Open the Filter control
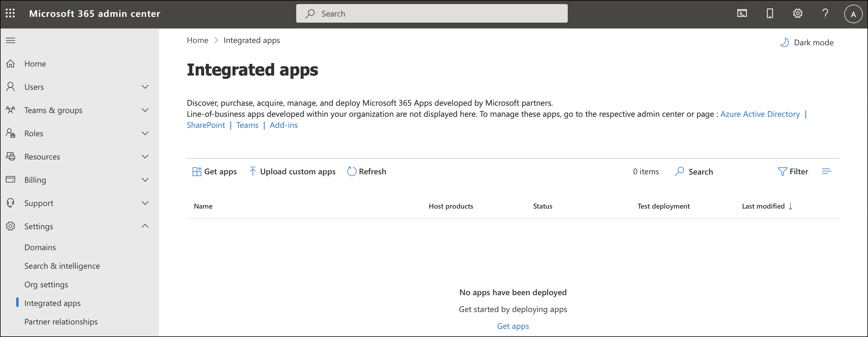This screenshot has width=868, height=337. (793, 171)
